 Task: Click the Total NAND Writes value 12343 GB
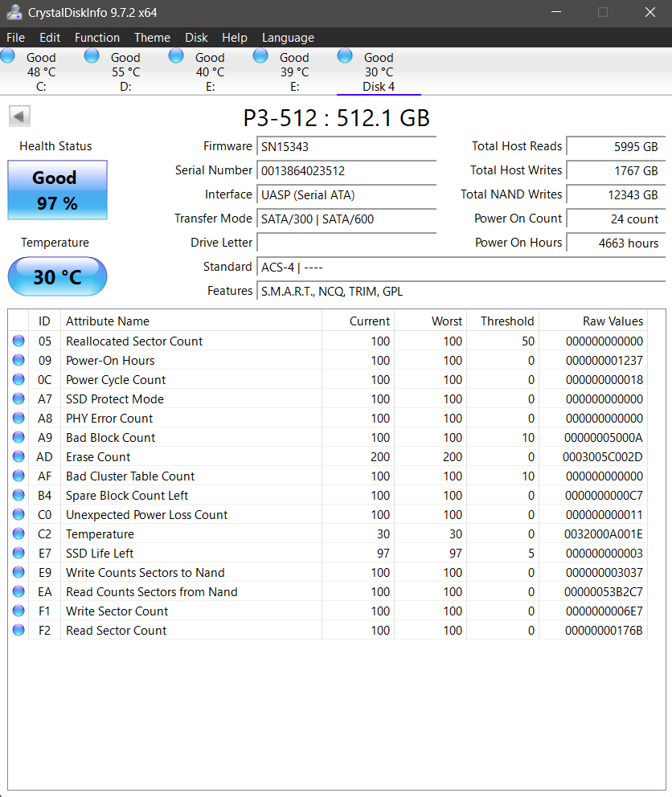pos(616,194)
